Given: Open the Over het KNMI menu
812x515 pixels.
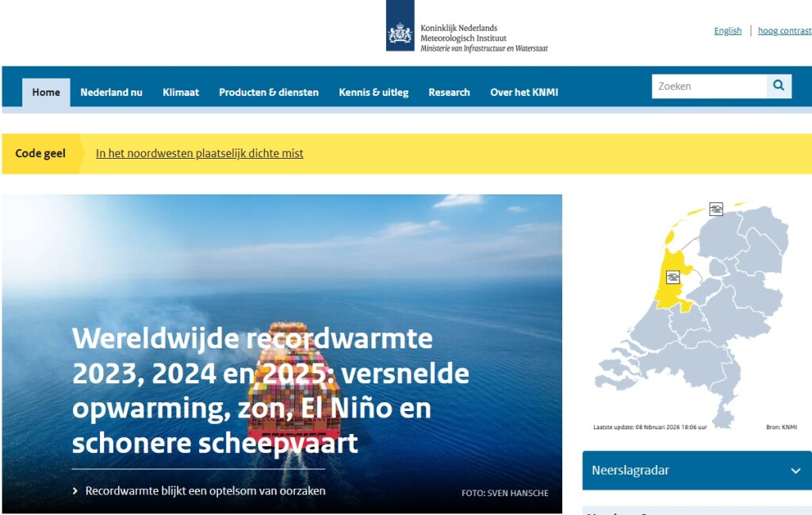Looking at the screenshot, I should 524,92.
